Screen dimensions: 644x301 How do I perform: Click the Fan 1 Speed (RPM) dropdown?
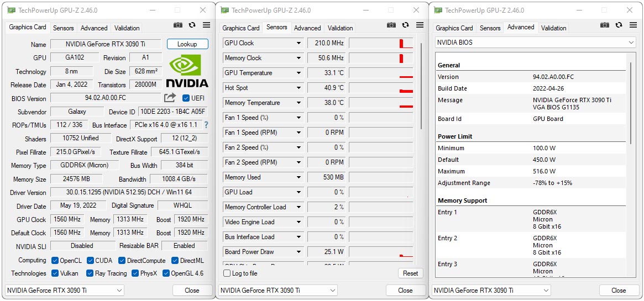299,133
